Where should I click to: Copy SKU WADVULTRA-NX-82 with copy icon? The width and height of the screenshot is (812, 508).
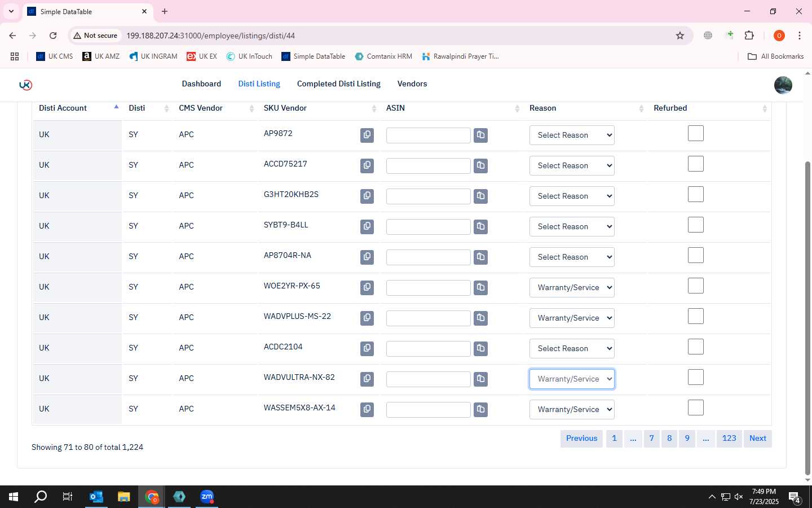pos(367,379)
